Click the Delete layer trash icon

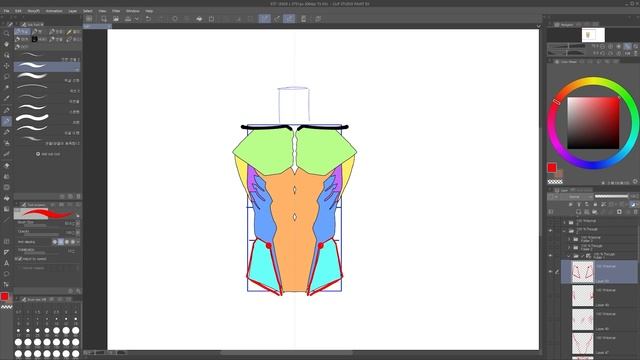pyautogui.click(x=636, y=212)
